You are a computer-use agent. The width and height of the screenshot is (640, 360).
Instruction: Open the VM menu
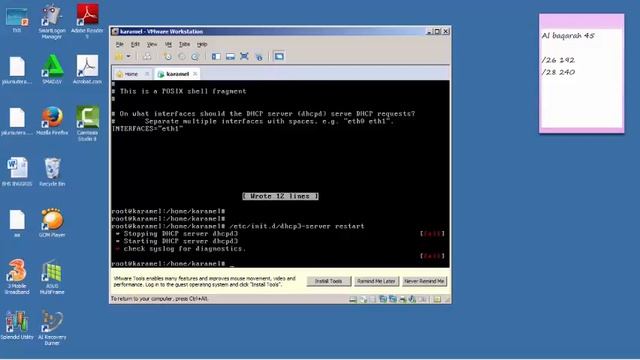(168, 44)
